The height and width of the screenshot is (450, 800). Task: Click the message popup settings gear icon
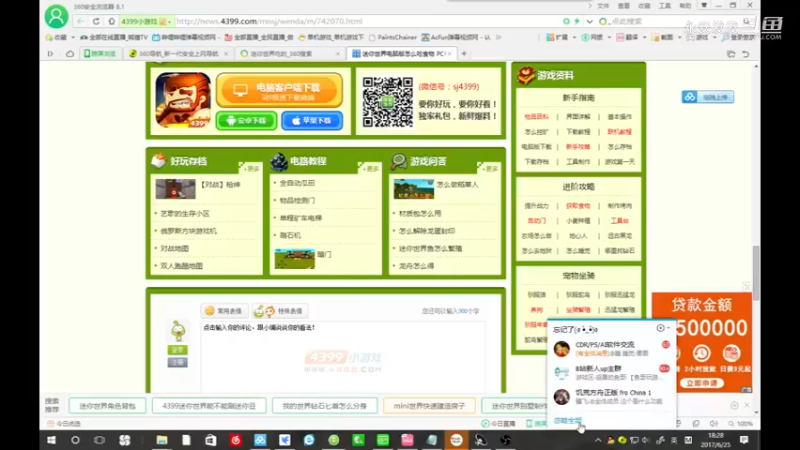[661, 328]
